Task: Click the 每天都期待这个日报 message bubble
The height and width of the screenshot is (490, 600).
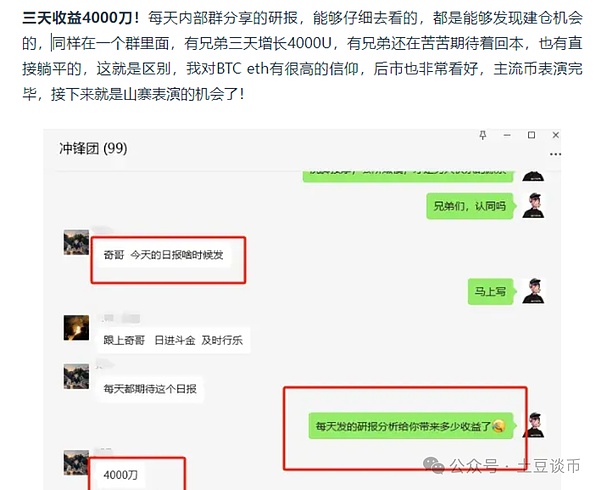Action: pos(150,389)
